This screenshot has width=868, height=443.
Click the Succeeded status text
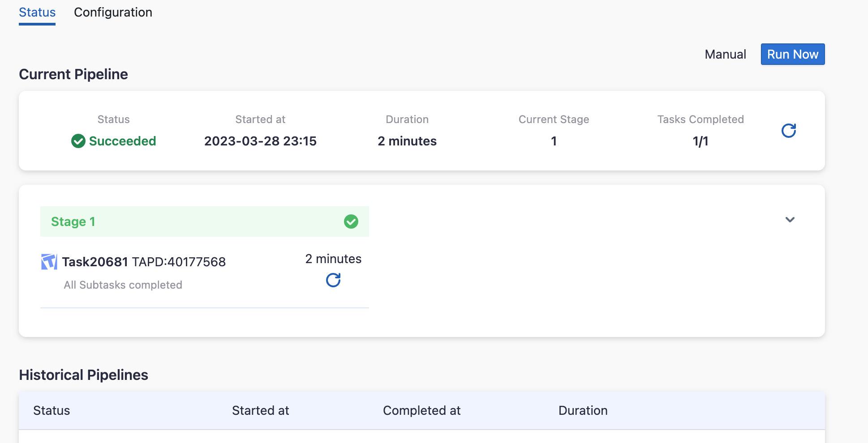tap(123, 141)
